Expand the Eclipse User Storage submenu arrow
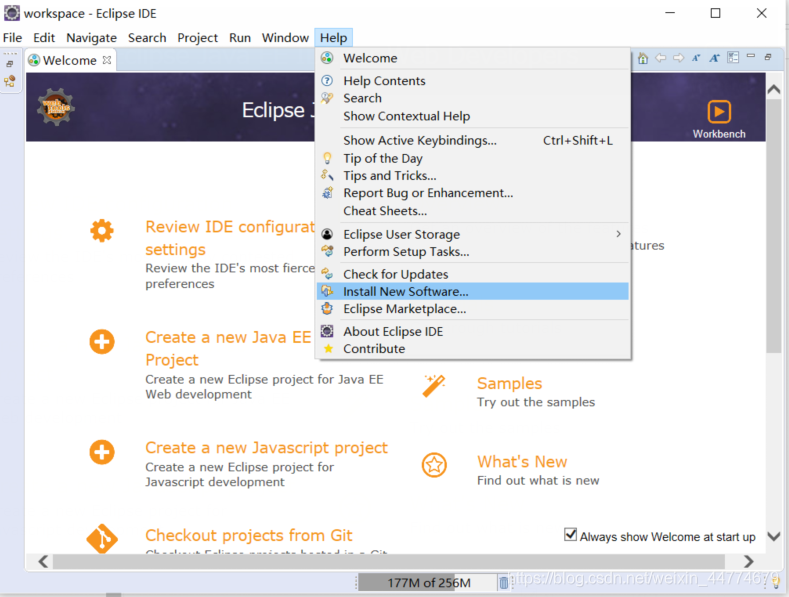 pos(618,234)
